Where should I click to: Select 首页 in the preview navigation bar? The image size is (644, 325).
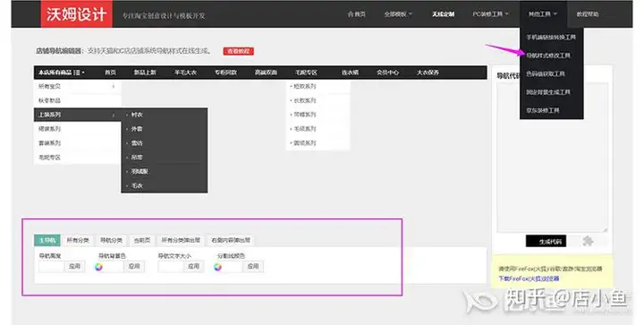coord(110,73)
